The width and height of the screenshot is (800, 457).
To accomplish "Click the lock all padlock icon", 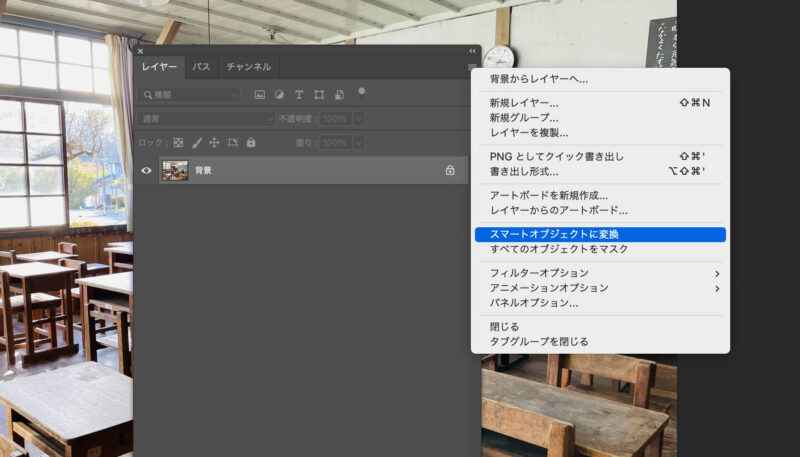I will [x=251, y=143].
